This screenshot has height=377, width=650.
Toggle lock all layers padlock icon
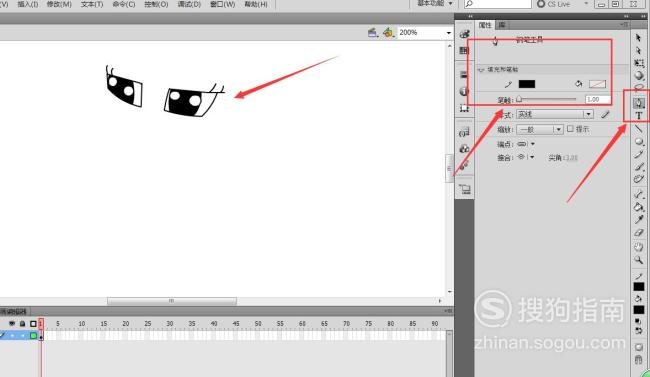[22, 323]
